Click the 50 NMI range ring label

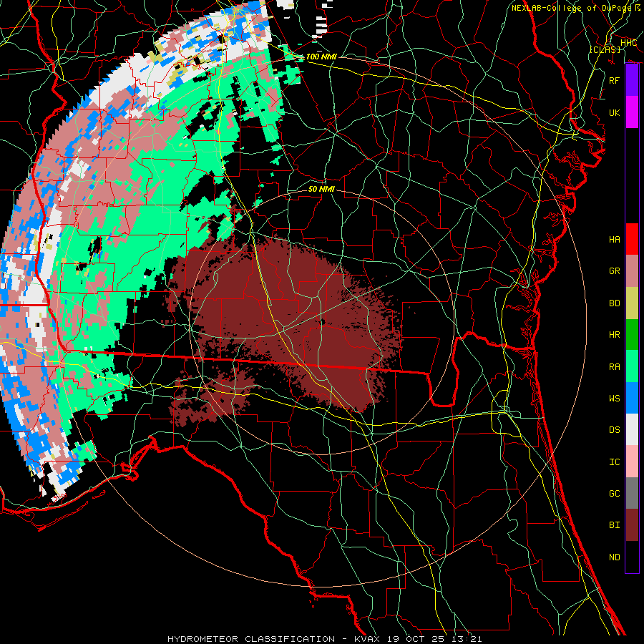321,189
